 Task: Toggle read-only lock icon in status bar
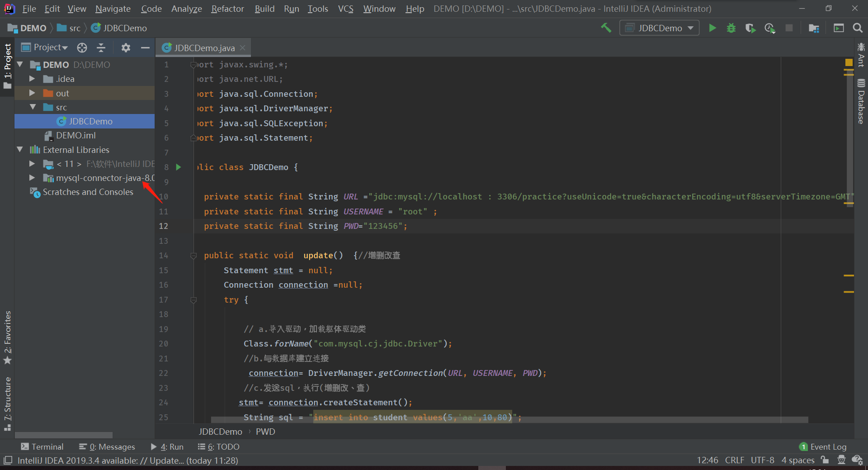click(x=825, y=460)
